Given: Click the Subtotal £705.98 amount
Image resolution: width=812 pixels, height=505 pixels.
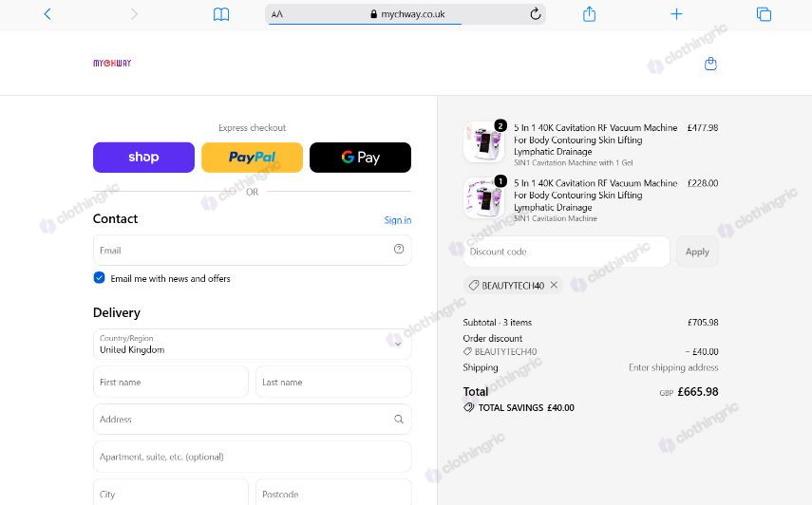Looking at the screenshot, I should 703,323.
